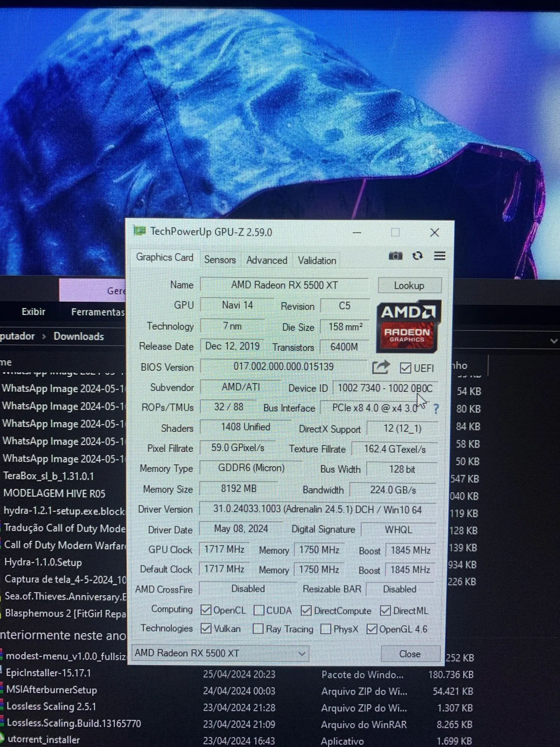The image size is (560, 747).
Task: Click the GPU-Z refresh icon
Action: pyautogui.click(x=417, y=256)
